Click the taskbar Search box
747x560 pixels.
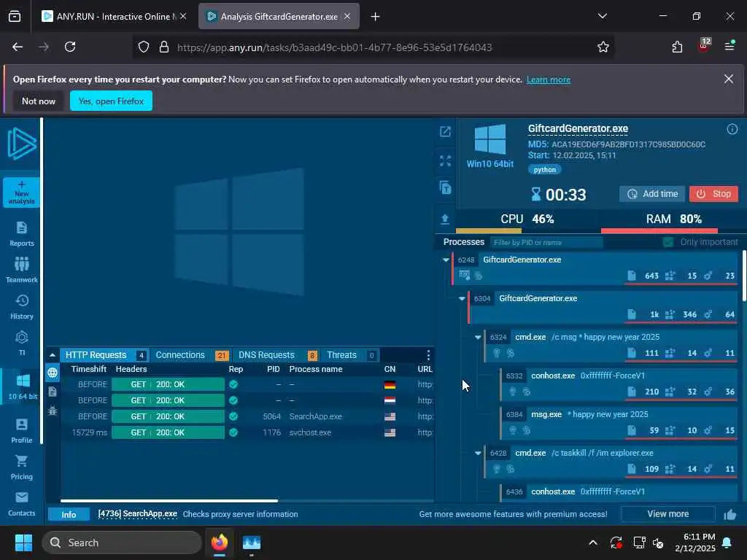pyautogui.click(x=122, y=542)
